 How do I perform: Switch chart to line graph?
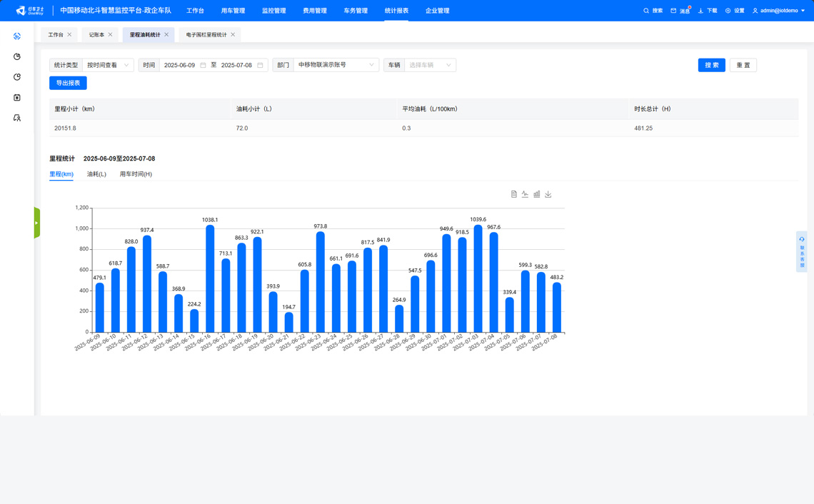pos(525,194)
